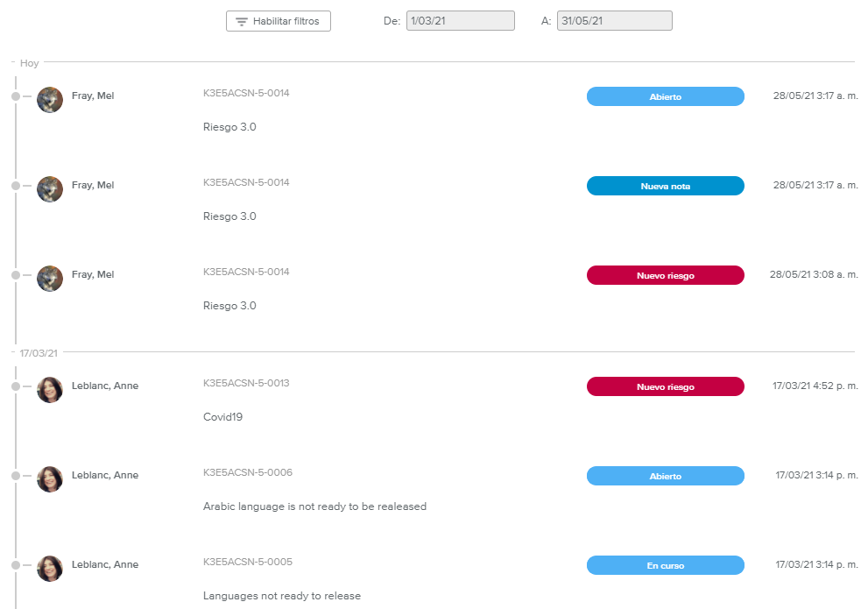
Task: Click Mel Fray's avatar on the Abierto entry
Action: pos(50,100)
